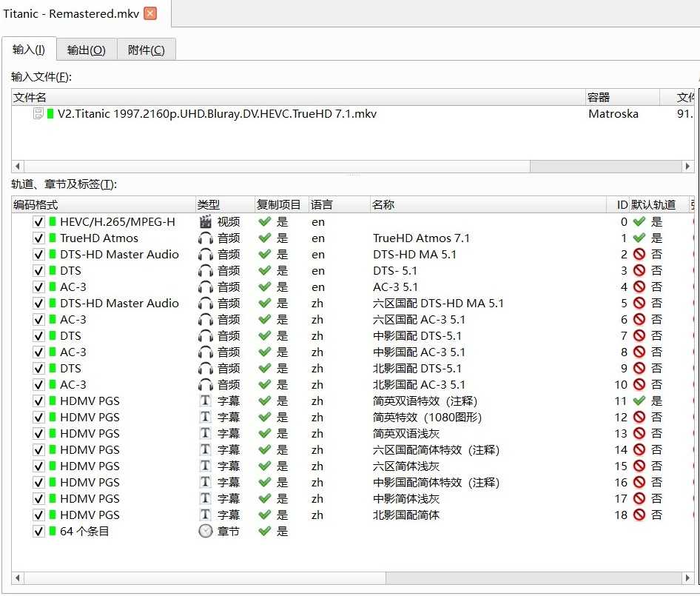Click subtitle T icon for 简英双语浅灰 track
The width and height of the screenshot is (700, 596).
(x=206, y=433)
